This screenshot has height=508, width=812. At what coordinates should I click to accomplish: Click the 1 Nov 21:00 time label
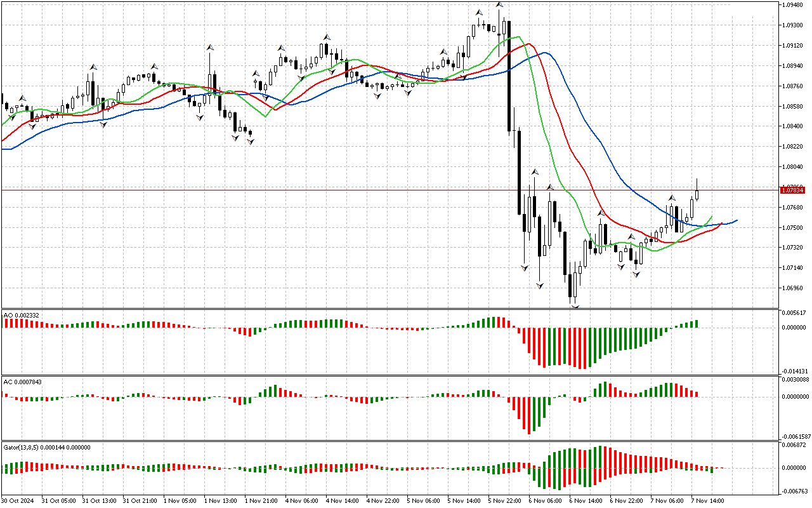261,501
